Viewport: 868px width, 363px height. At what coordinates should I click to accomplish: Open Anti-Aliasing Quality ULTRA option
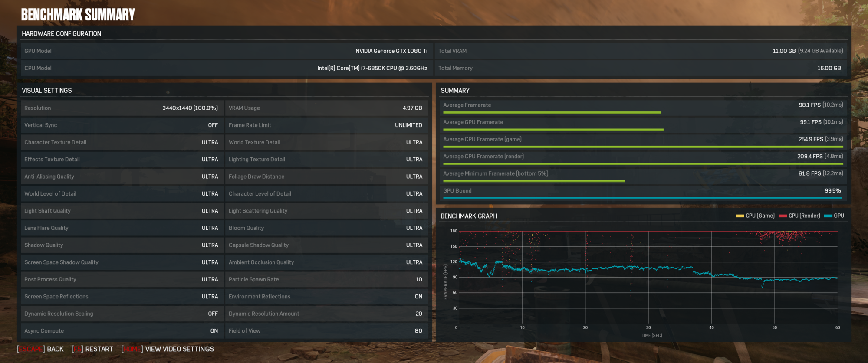(210, 177)
